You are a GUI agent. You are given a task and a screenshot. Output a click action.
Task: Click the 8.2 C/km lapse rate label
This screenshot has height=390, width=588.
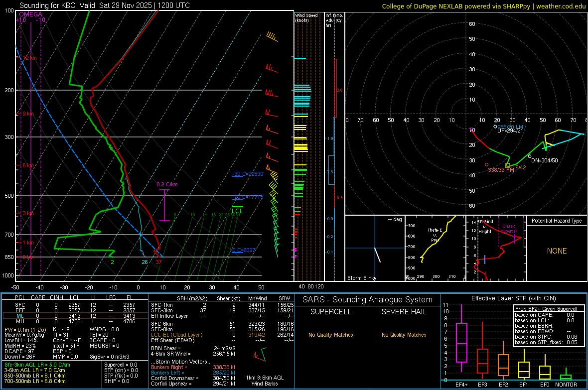(x=167, y=184)
